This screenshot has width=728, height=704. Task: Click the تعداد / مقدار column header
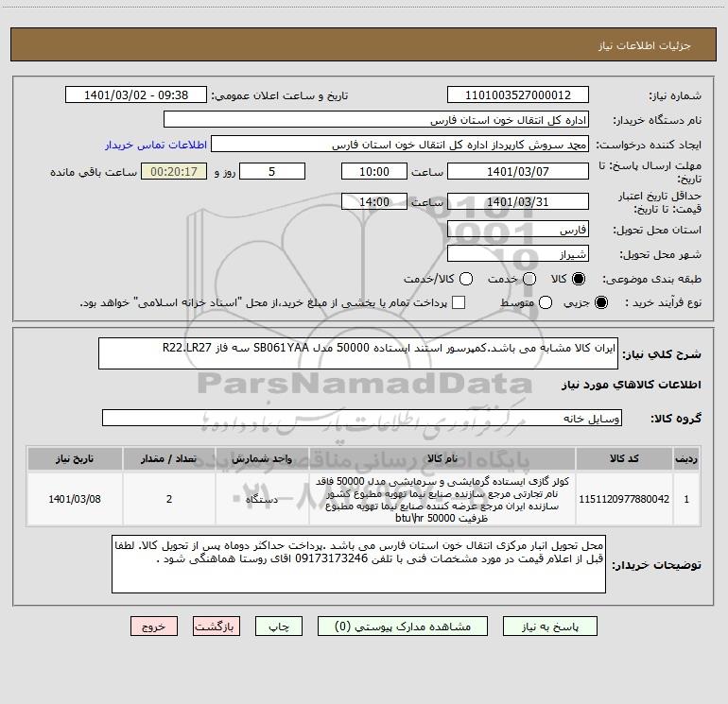coord(169,458)
